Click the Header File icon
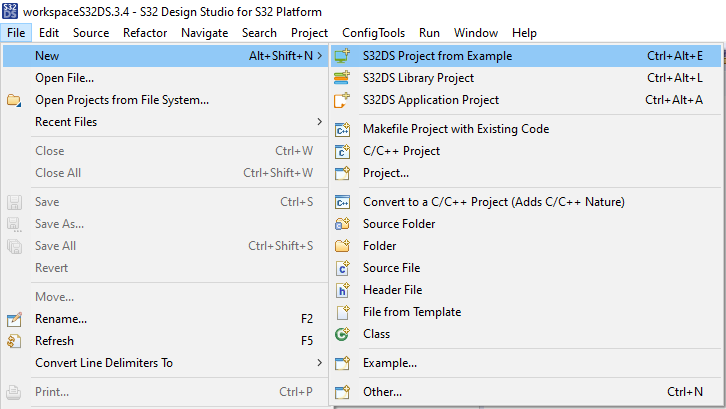726x409 pixels. pos(342,290)
